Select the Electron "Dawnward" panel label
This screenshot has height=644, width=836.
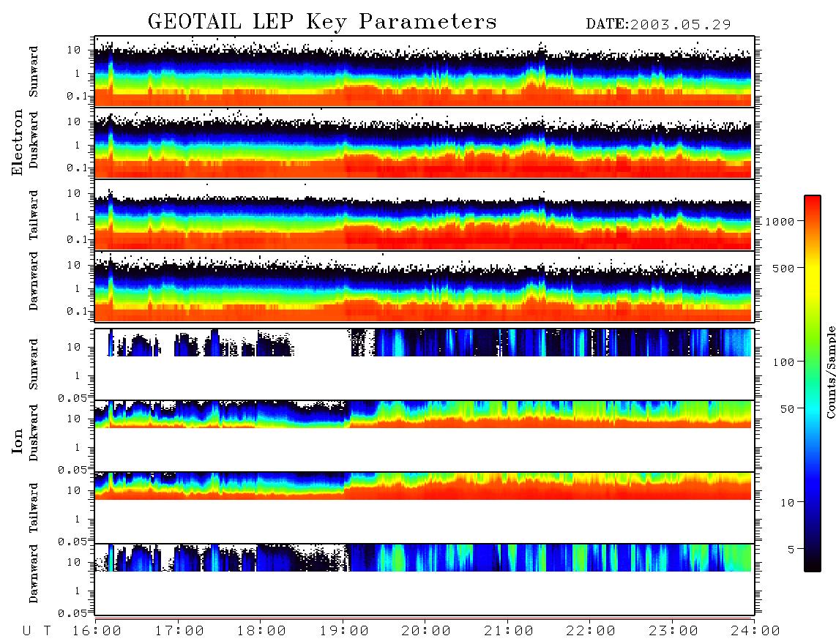[x=34, y=282]
